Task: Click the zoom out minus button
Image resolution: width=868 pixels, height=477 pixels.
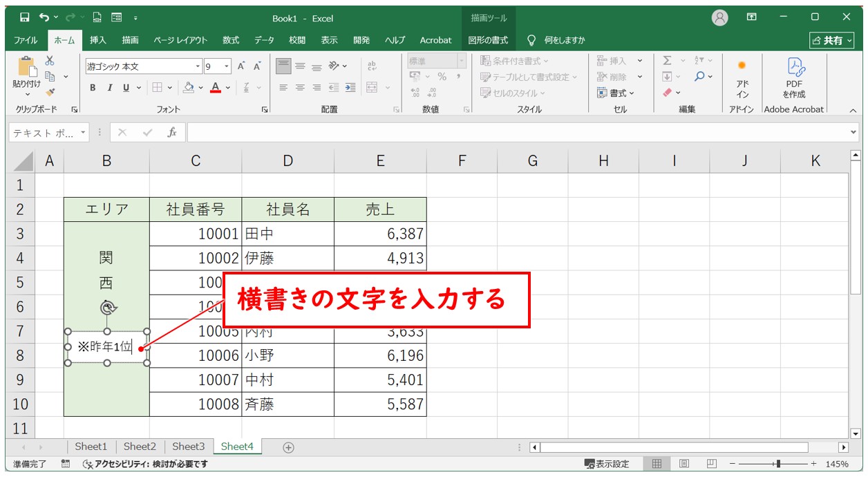Action: point(733,464)
